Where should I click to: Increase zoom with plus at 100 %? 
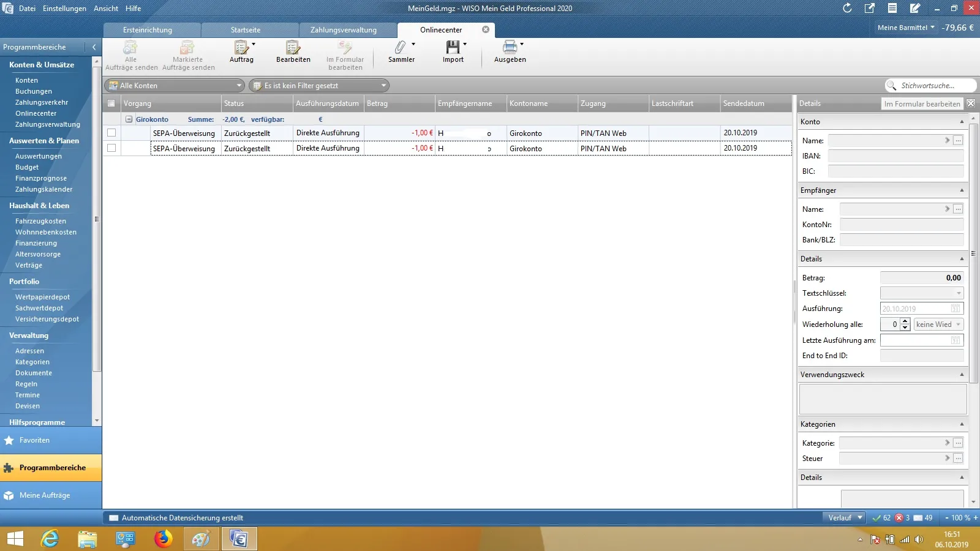(976, 518)
